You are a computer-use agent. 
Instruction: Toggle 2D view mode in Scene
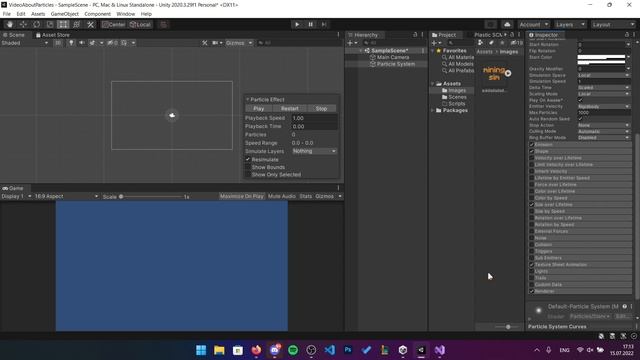[x=58, y=43]
